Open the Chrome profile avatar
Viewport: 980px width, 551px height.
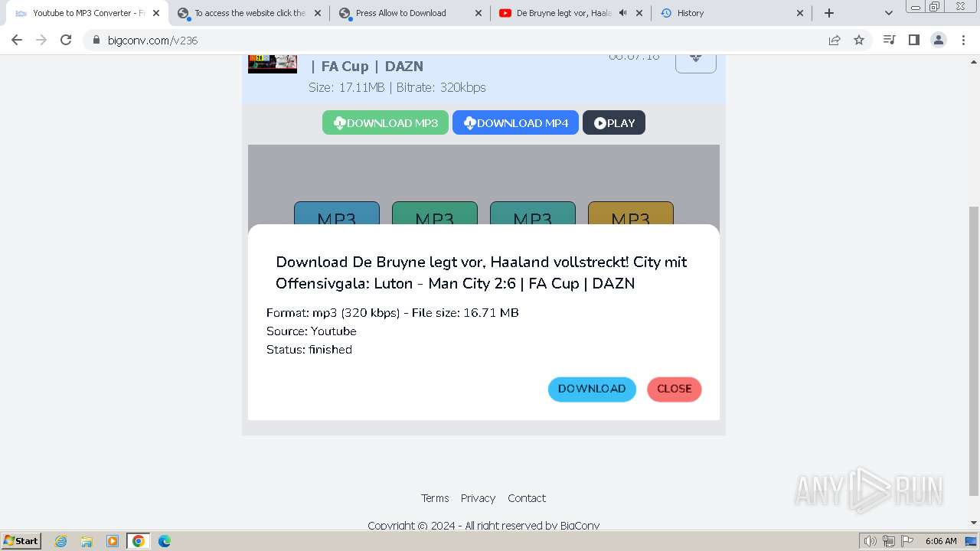[x=939, y=40]
